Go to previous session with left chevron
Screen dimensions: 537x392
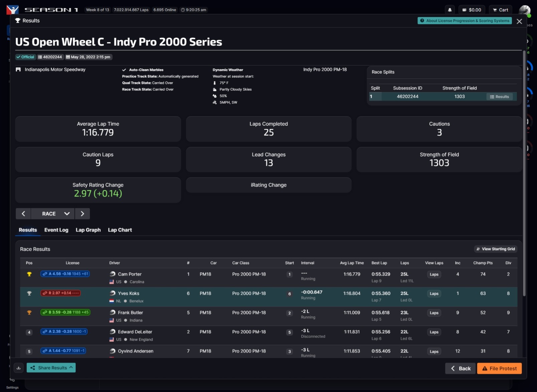(x=23, y=214)
